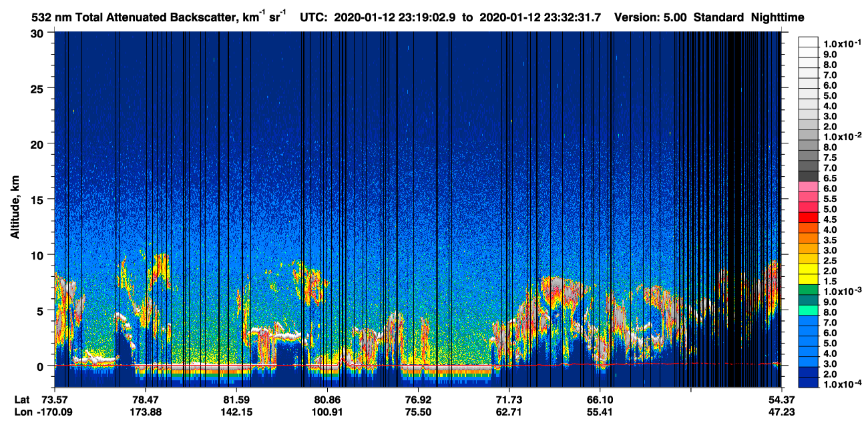
Task: Click colorbar label 7.5
Action: click(x=830, y=157)
